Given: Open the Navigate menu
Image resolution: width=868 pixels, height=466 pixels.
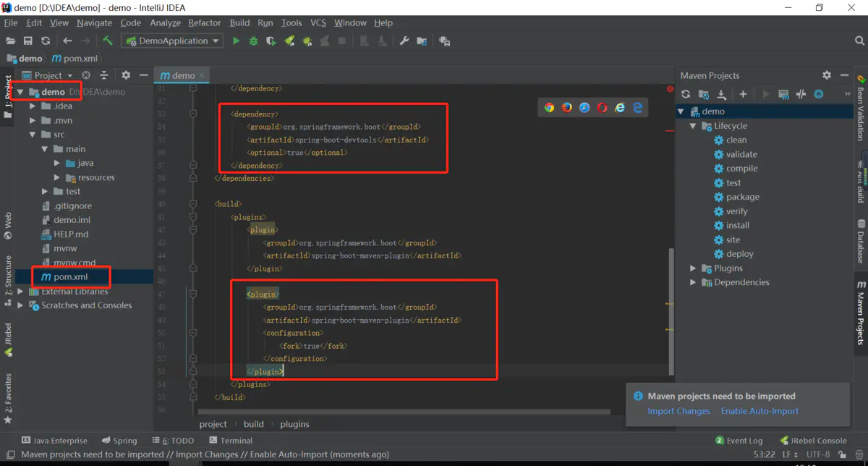Looking at the screenshot, I should pos(94,23).
